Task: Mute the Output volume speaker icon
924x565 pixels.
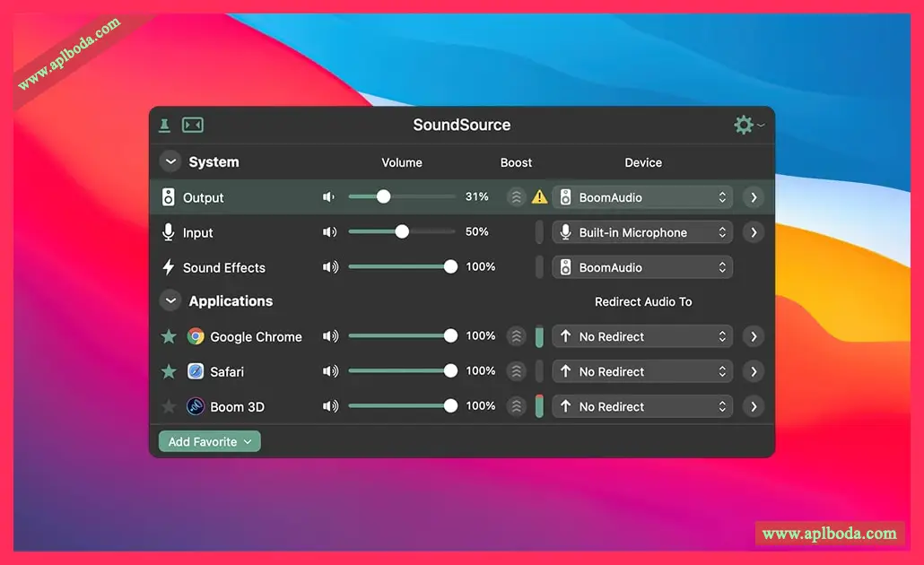Action: click(x=329, y=197)
